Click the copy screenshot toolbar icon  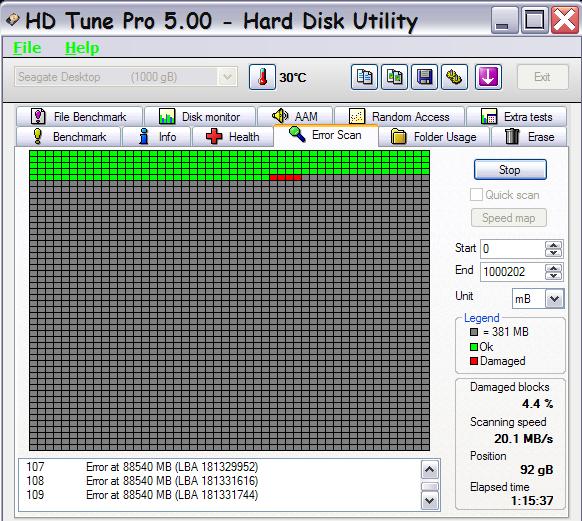click(x=394, y=77)
